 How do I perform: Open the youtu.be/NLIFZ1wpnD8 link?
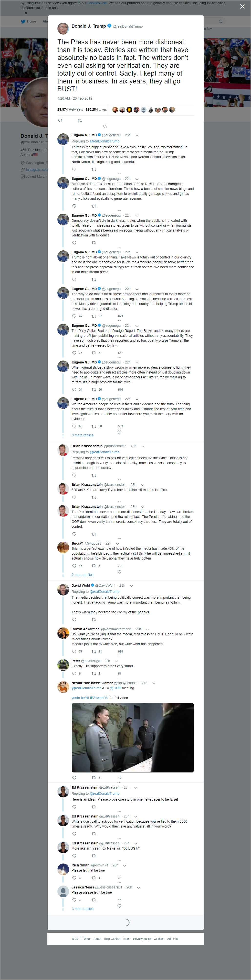90,698
